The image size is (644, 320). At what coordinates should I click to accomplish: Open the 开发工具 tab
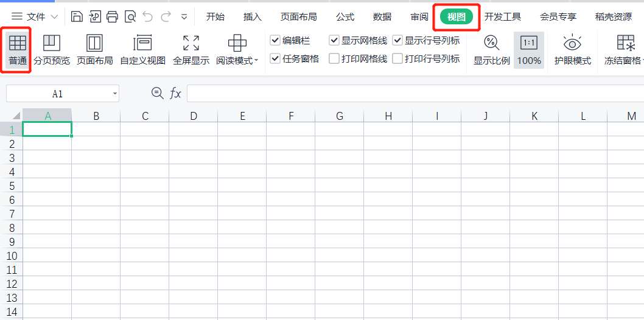click(503, 17)
